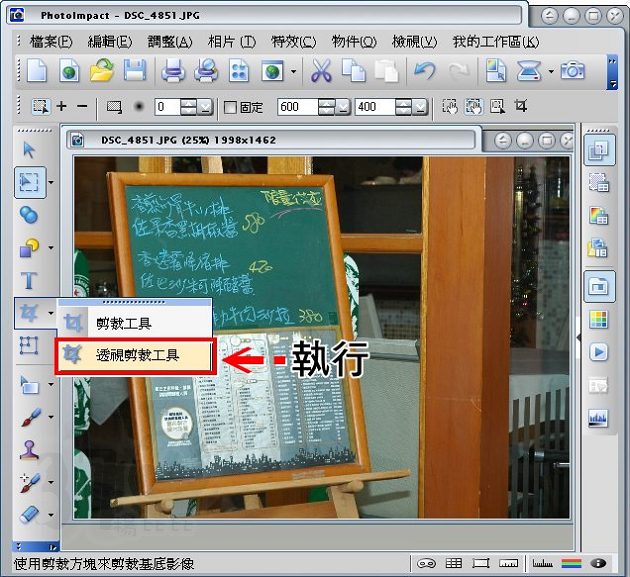Click the width field showing 600
The width and height of the screenshot is (630, 577).
click(x=297, y=107)
